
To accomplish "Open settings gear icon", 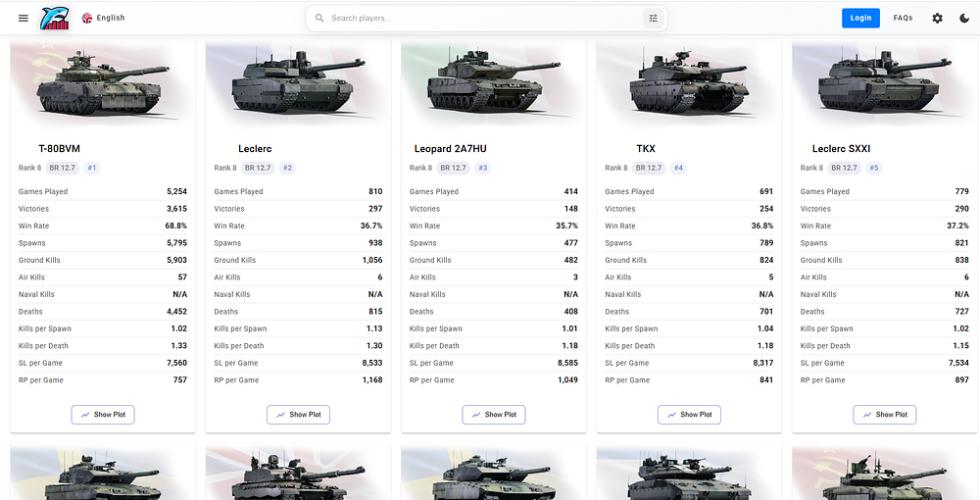I will coord(938,18).
